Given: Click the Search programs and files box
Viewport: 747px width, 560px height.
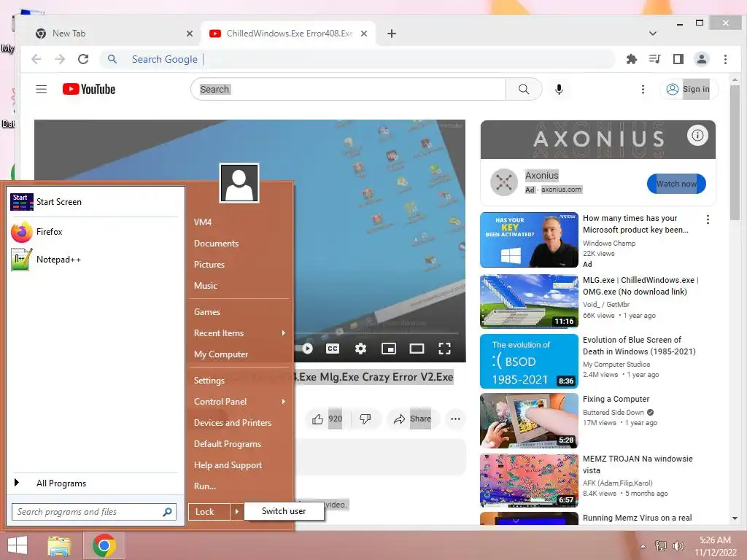Looking at the screenshot, I should coord(94,512).
